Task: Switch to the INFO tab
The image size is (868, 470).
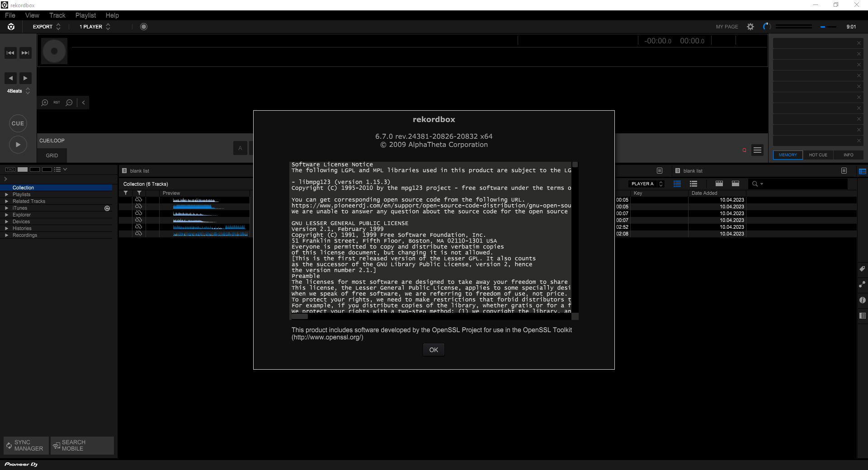Action: pos(848,155)
